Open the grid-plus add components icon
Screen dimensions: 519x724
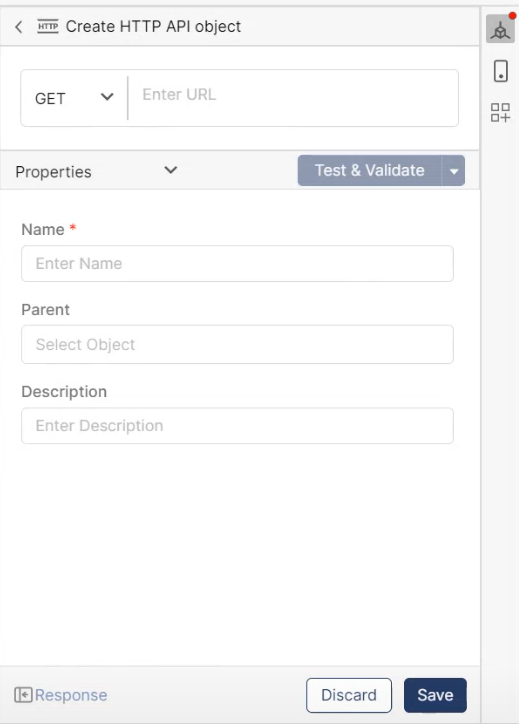(x=500, y=112)
